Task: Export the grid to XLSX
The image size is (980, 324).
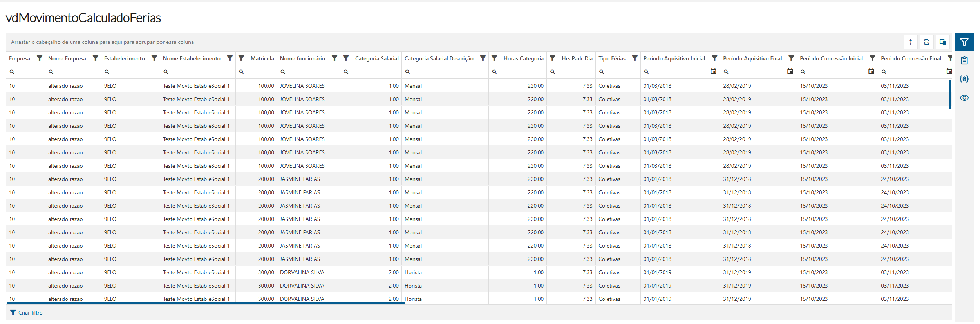Action: pyautogui.click(x=927, y=42)
